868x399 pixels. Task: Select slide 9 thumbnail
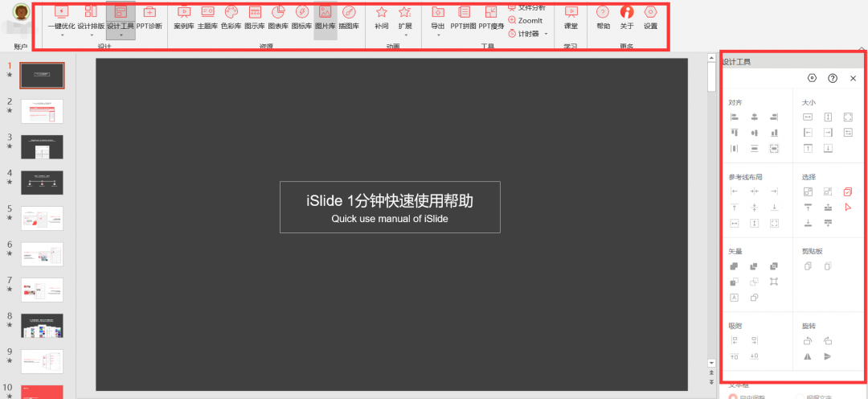[42, 361]
